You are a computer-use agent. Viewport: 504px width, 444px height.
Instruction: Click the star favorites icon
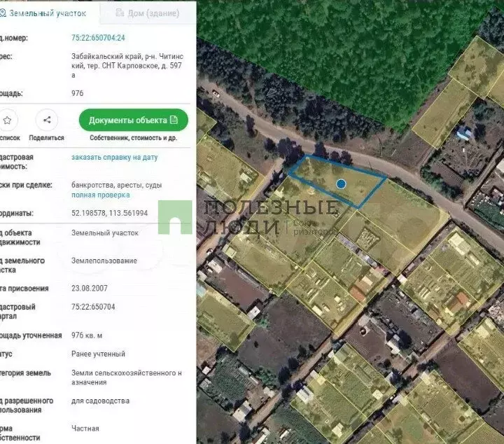pyautogui.click(x=8, y=120)
